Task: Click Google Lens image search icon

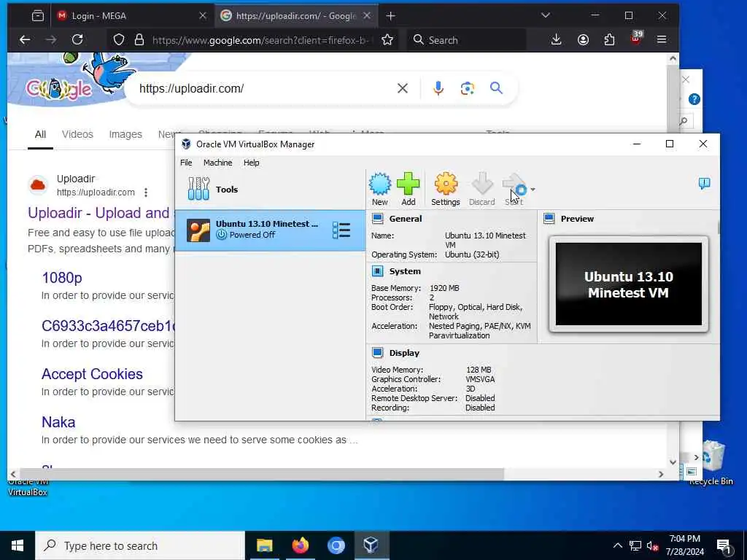Action: tap(468, 88)
